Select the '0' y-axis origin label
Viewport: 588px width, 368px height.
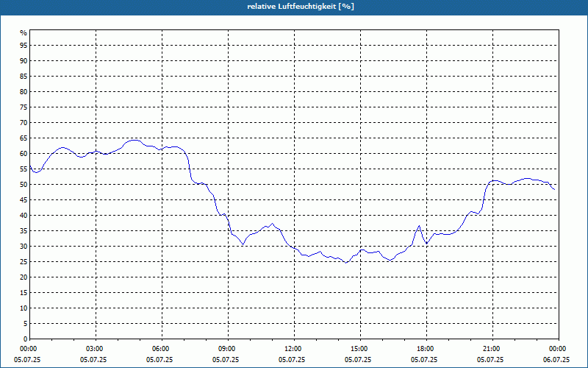click(x=25, y=339)
